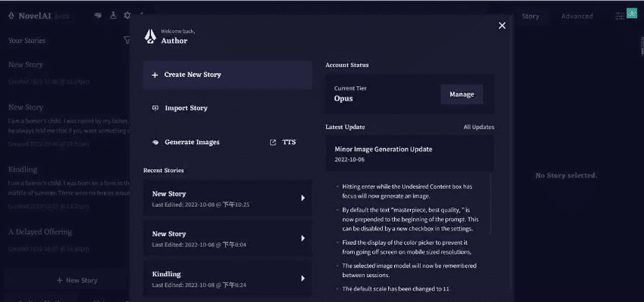644x302 pixels.
Task: Click the Create New Story button
Action: (x=227, y=75)
